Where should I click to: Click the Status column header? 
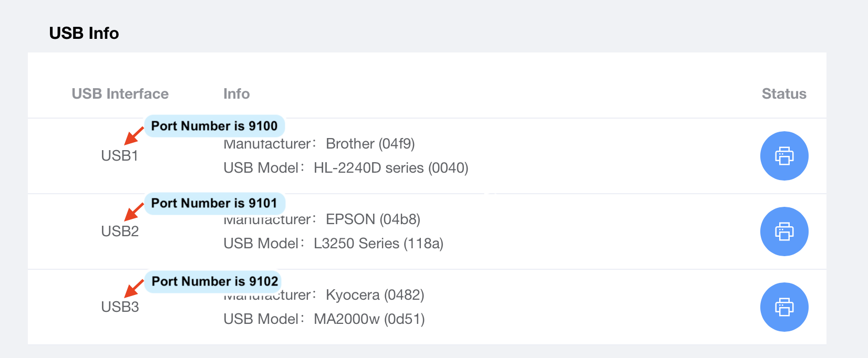[784, 94]
